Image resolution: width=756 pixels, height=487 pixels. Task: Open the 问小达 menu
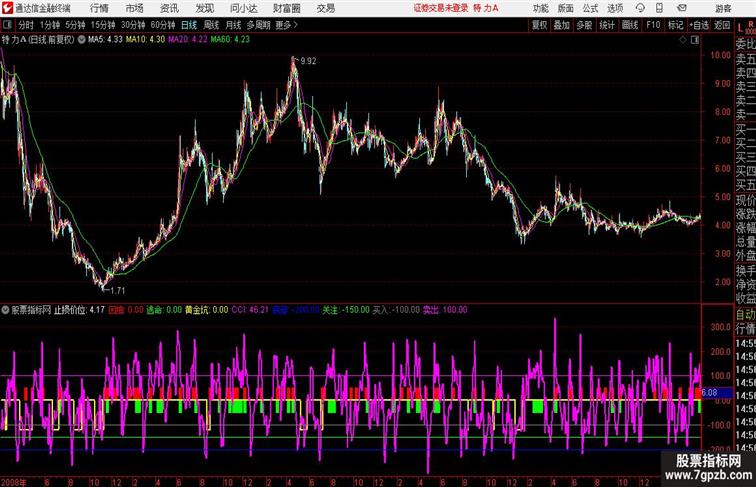[244, 9]
